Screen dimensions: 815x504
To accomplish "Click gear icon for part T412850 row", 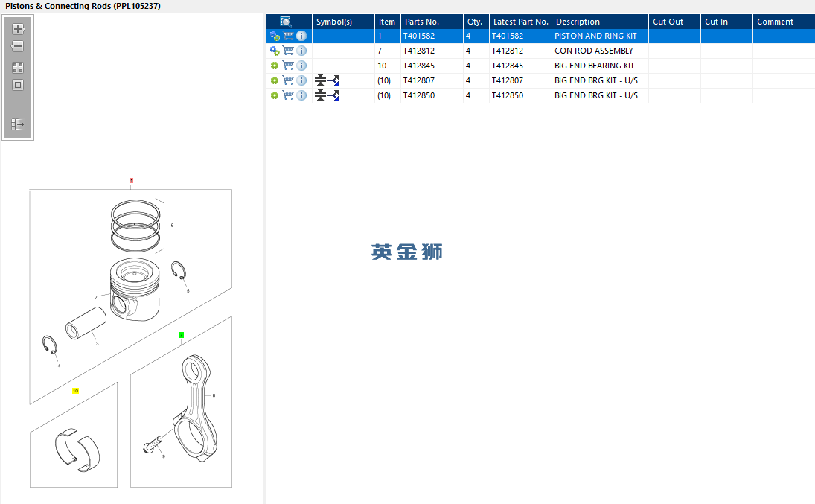I will click(x=275, y=96).
